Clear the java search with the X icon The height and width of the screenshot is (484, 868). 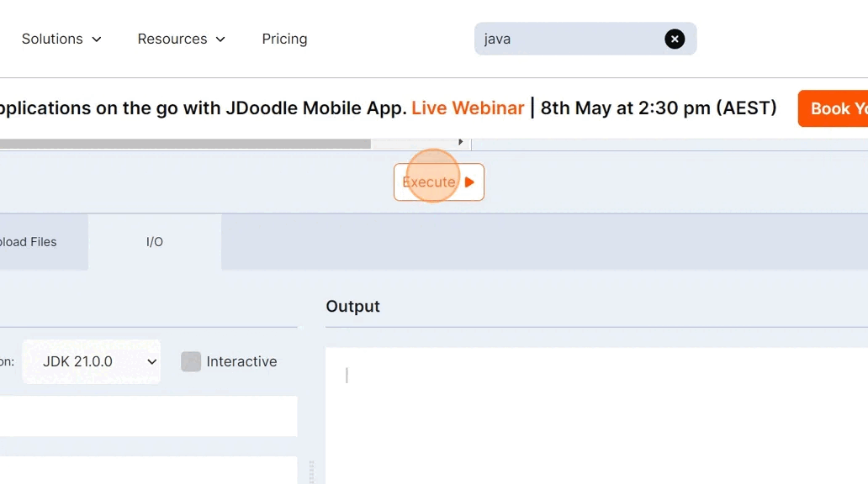(x=675, y=39)
